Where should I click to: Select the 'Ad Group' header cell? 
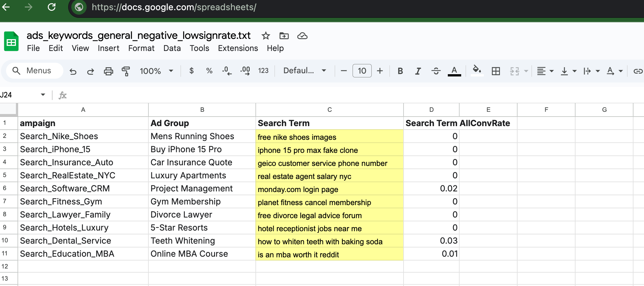(202, 123)
